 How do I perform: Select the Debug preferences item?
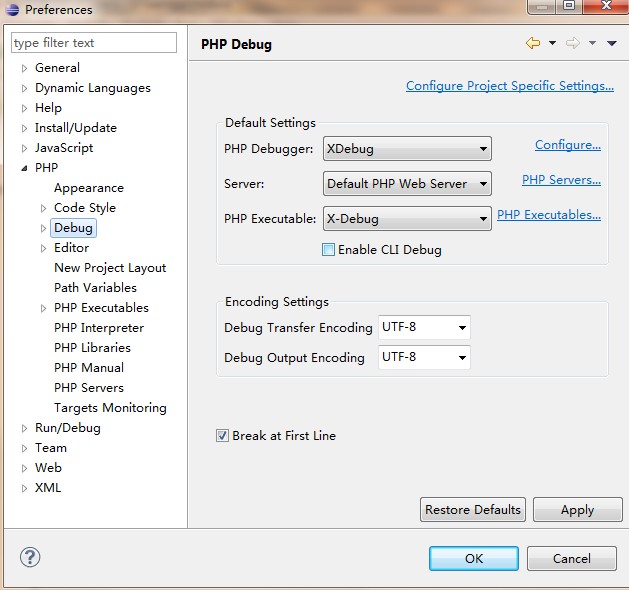tap(73, 228)
